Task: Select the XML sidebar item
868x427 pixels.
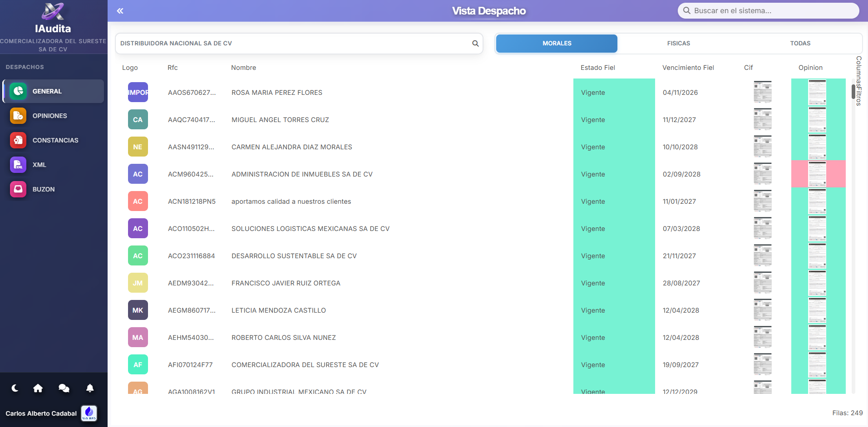Action: pos(39,165)
